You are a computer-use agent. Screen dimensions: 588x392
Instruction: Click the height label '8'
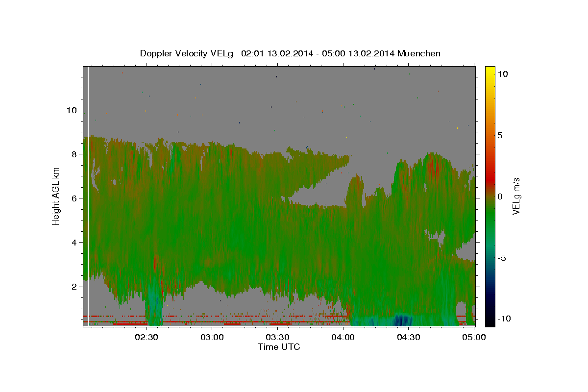pos(75,154)
